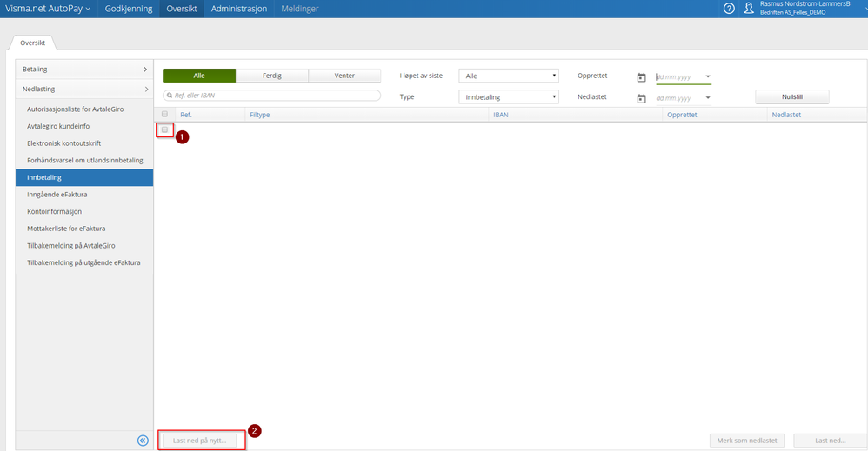Open Elektronisk kontoutskrift
This screenshot has width=868, height=451.
pos(84,143)
